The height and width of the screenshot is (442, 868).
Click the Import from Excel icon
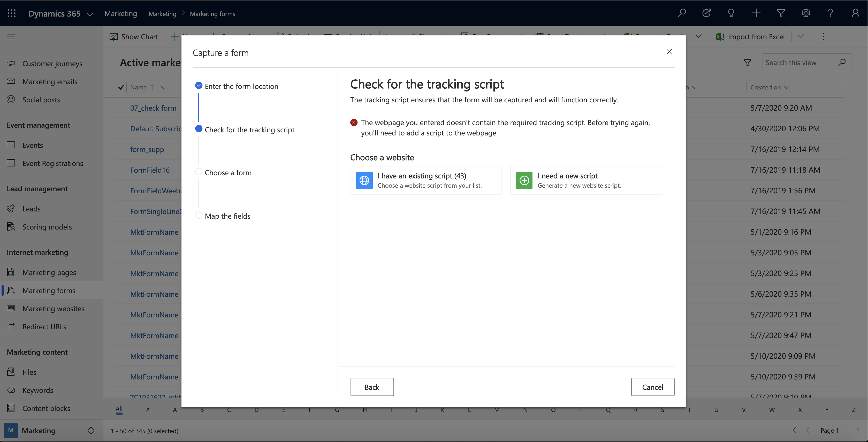point(720,37)
